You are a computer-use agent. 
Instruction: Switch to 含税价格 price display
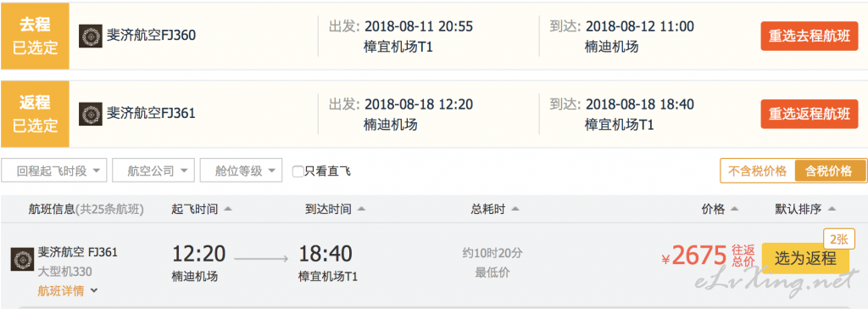coord(829,171)
